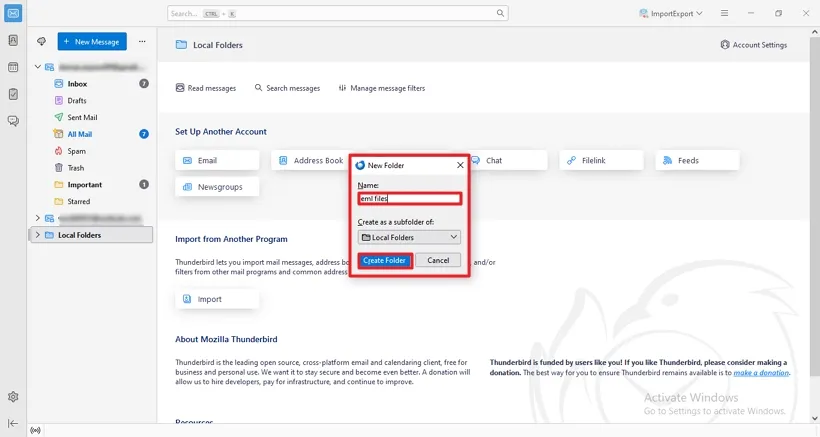Viewport: 820px width, 437px height.
Task: Expand the Local Folders tree node
Action: click(x=38, y=235)
